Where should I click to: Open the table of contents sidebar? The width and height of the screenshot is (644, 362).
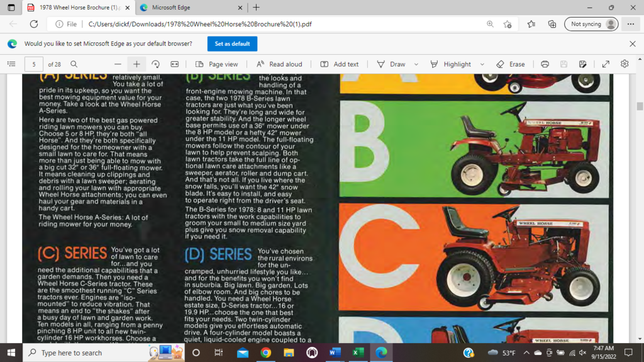pos(11,64)
